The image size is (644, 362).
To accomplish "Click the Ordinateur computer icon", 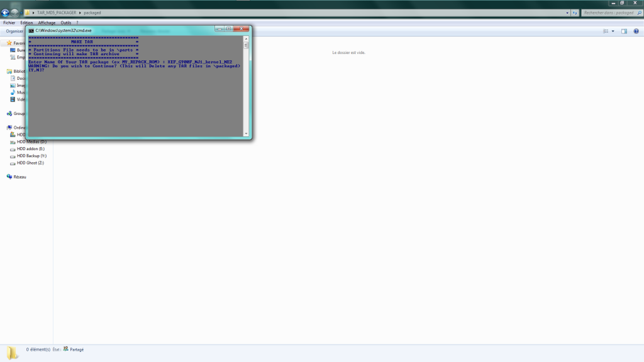I will click(x=9, y=128).
